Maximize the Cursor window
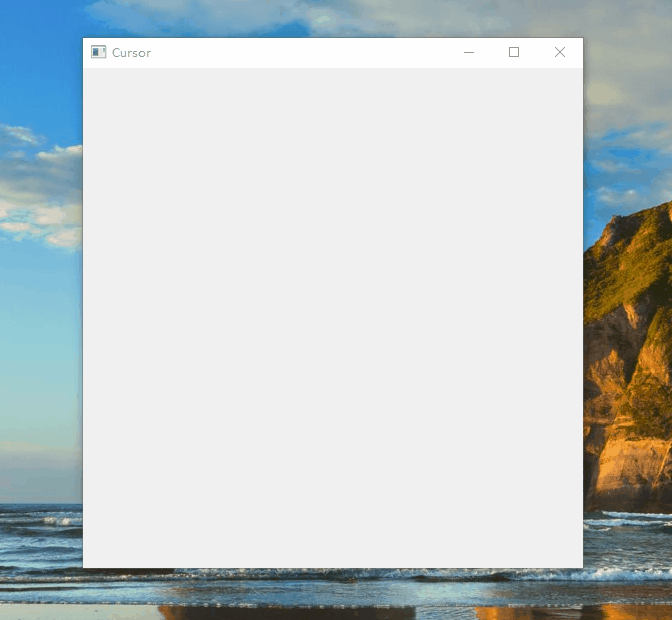The height and width of the screenshot is (620, 672). pos(514,52)
